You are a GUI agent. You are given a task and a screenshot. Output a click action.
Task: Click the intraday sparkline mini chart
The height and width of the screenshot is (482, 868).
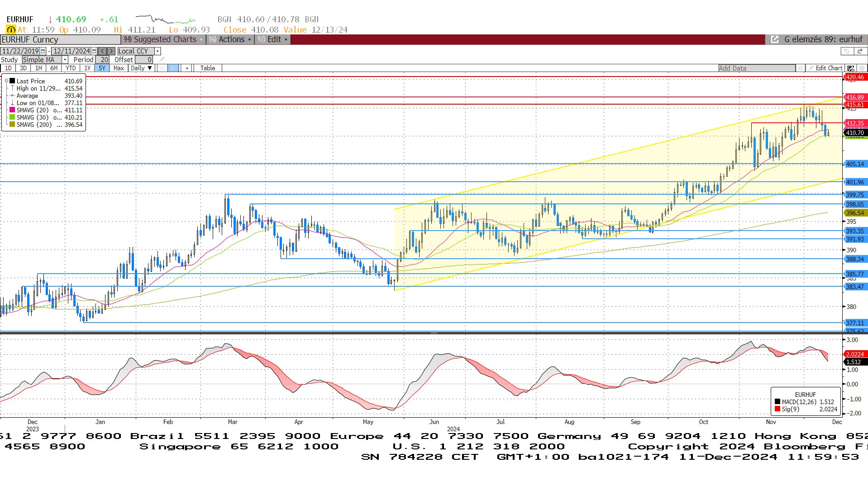(x=166, y=19)
